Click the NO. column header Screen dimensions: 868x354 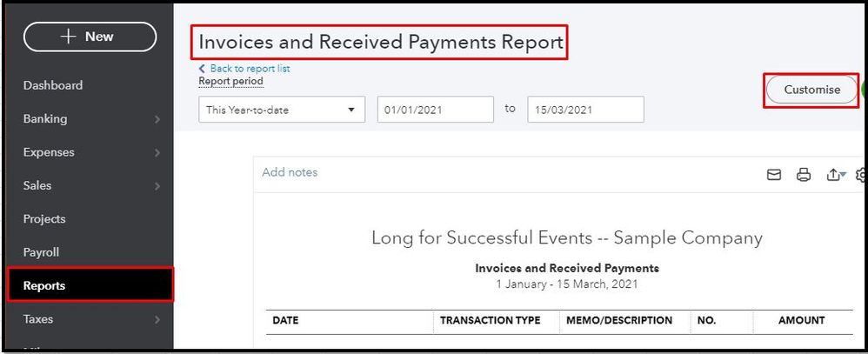pyautogui.click(x=706, y=320)
